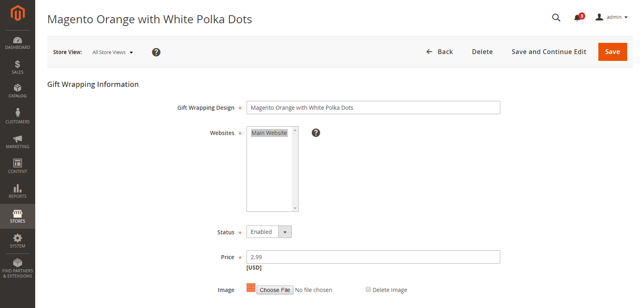Viewport: 644px width, 308px height.
Task: Open the Dashboard sidebar menu
Action: [x=18, y=43]
